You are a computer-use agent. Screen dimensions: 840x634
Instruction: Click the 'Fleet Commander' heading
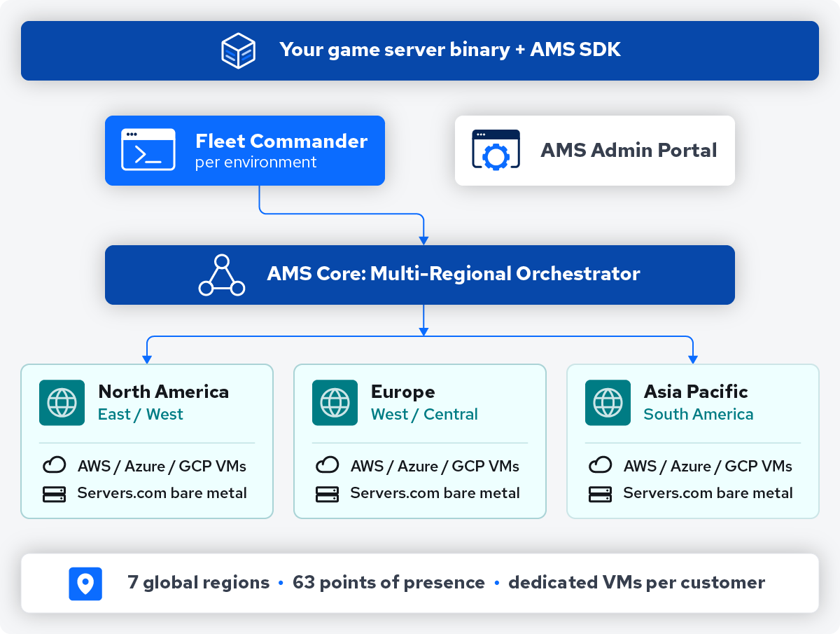(281, 141)
